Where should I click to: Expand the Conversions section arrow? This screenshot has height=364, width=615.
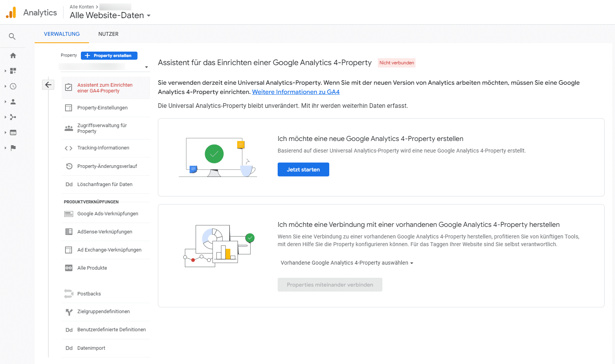point(5,148)
